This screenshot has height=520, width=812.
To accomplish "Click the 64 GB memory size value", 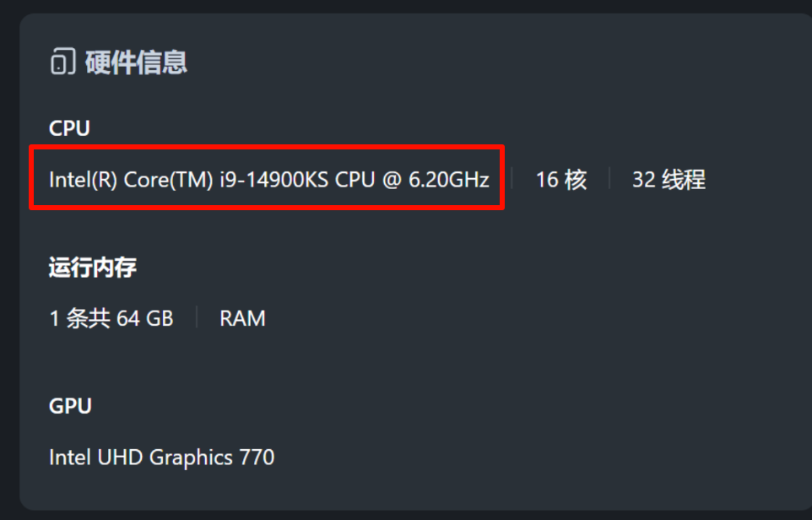I will tap(145, 318).
